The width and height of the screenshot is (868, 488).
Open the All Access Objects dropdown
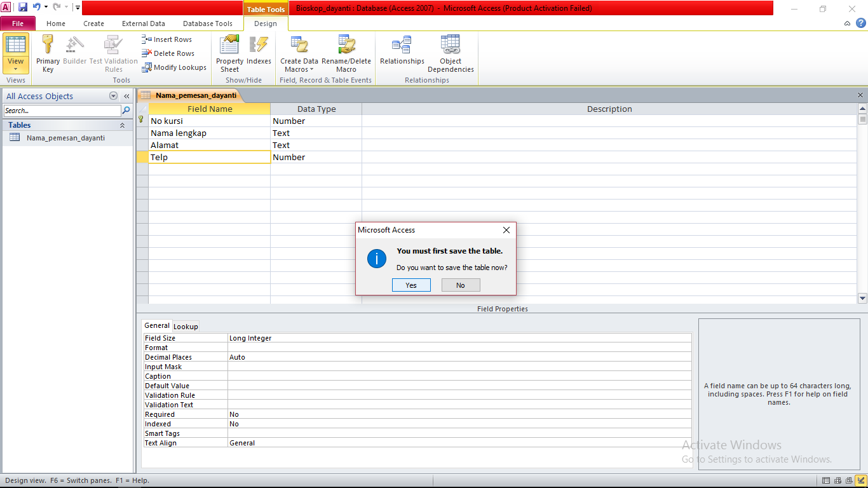[x=113, y=95]
